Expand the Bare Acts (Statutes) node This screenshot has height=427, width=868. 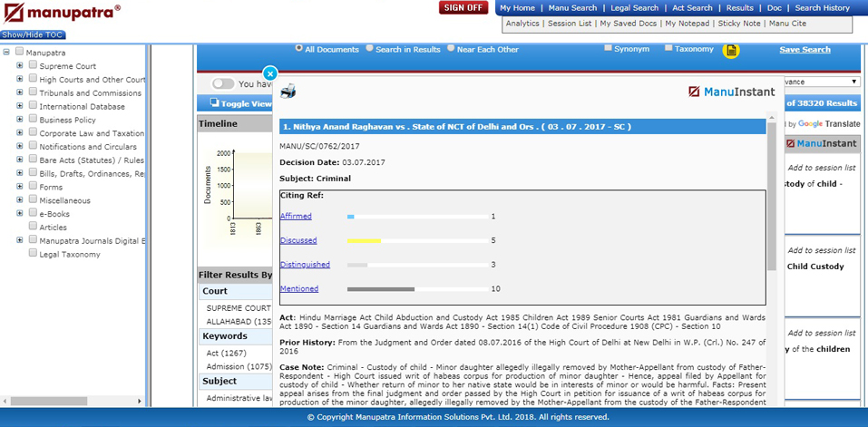pyautogui.click(x=19, y=159)
